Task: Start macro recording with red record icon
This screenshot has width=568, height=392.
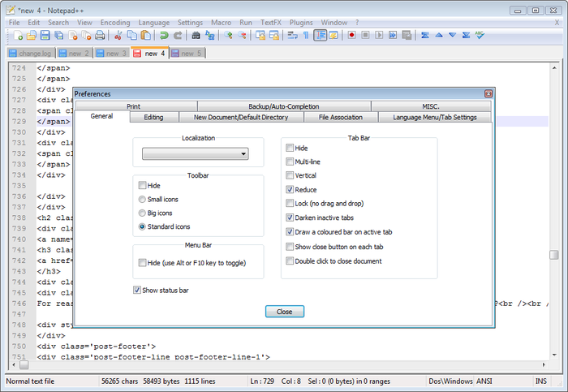Action: coord(351,36)
